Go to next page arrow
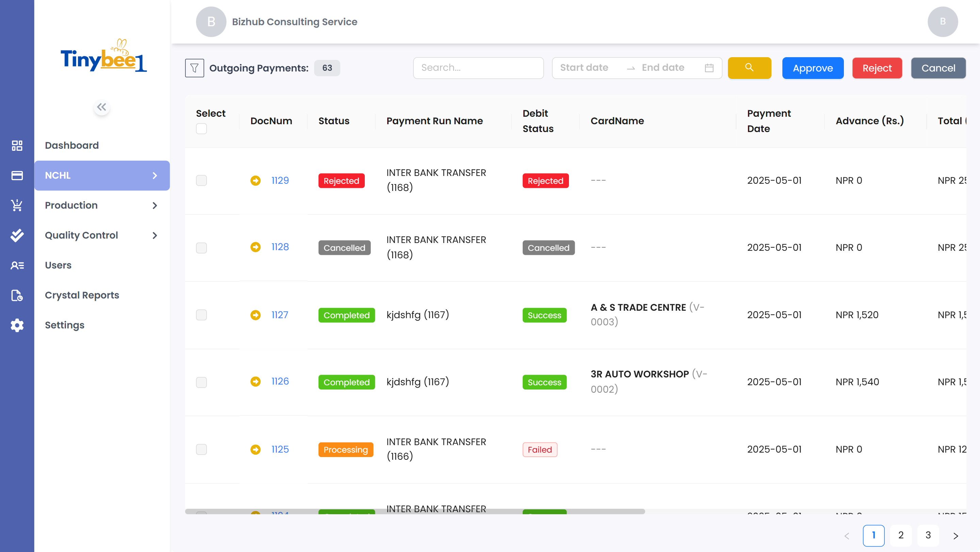The height and width of the screenshot is (552, 980). [955, 536]
